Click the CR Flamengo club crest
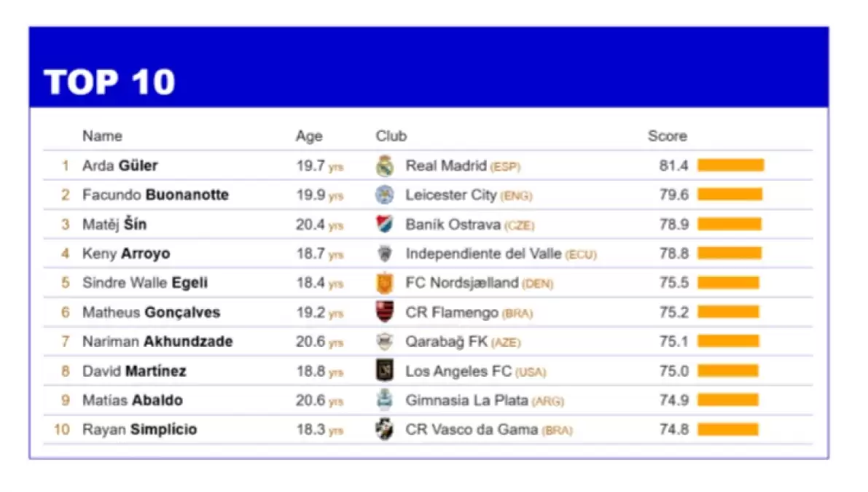Viewport: 868px width, 492px height. 385,312
